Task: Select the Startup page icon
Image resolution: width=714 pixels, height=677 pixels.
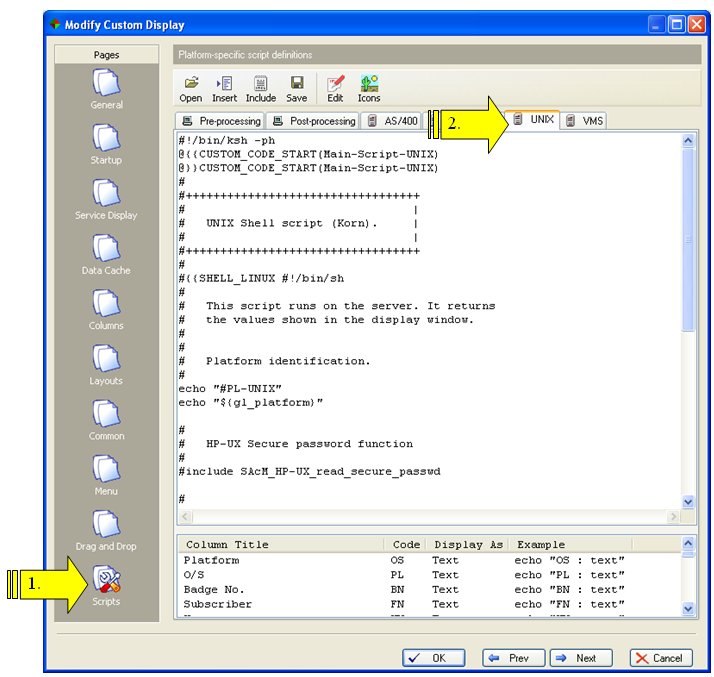Action: tap(106, 139)
